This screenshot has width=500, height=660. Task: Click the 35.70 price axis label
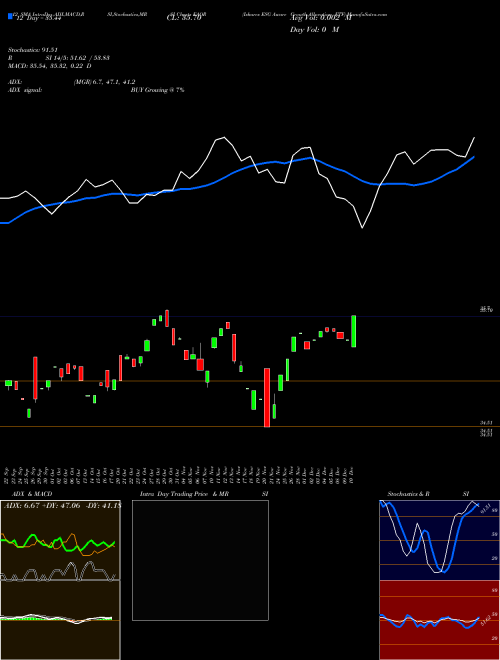click(487, 310)
